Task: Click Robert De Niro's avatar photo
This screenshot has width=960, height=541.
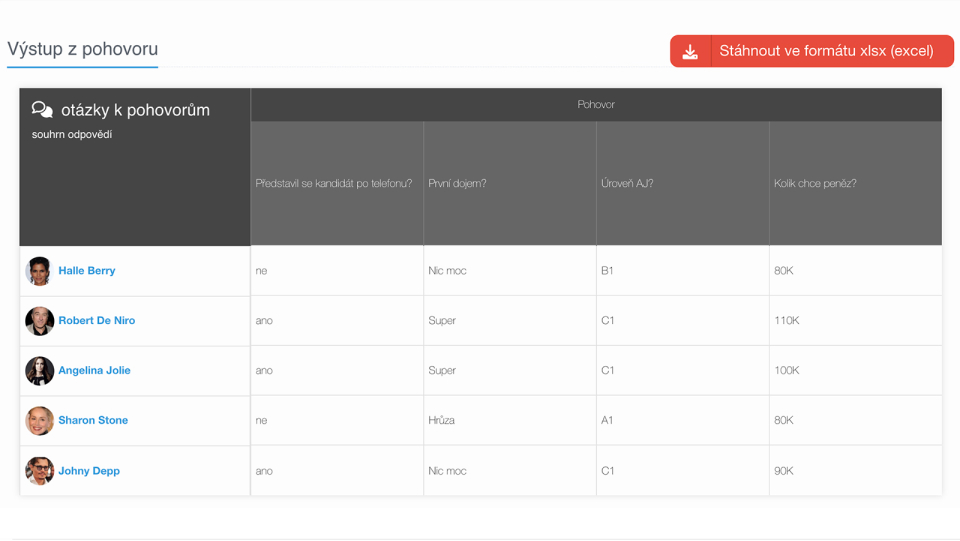Action: 39,321
